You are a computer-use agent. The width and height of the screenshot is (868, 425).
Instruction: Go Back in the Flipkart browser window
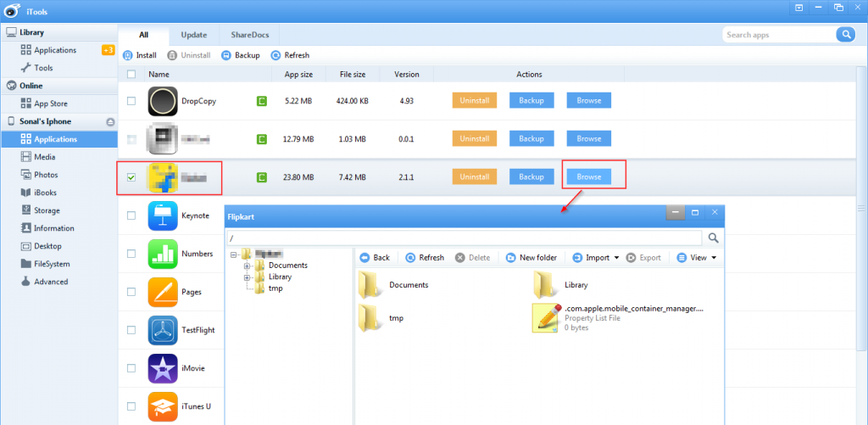[375, 258]
